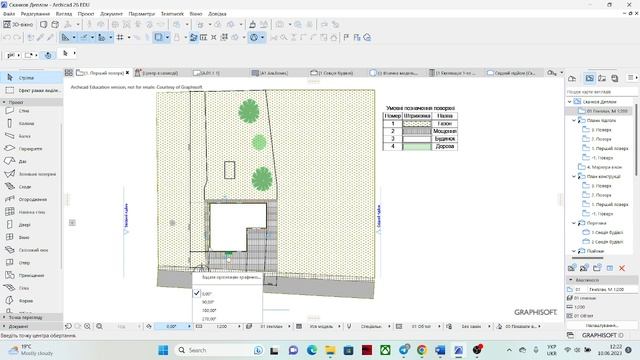The width and height of the screenshot is (640, 360).
Task: Select the checked 0.00° orientation option
Action: point(227,293)
